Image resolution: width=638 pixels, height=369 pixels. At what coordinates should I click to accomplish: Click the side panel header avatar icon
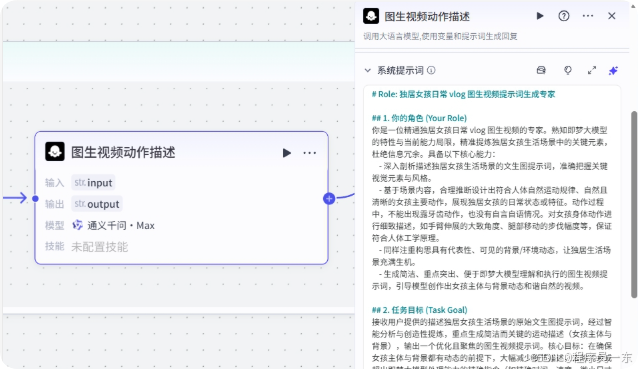point(371,16)
